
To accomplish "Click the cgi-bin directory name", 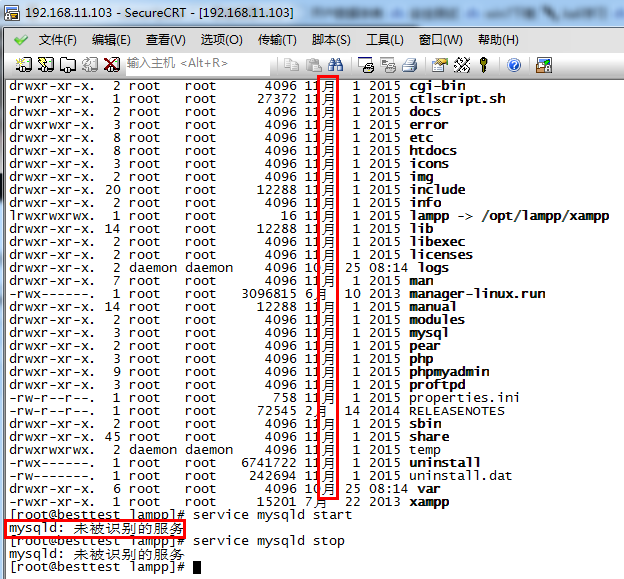I will [x=437, y=86].
